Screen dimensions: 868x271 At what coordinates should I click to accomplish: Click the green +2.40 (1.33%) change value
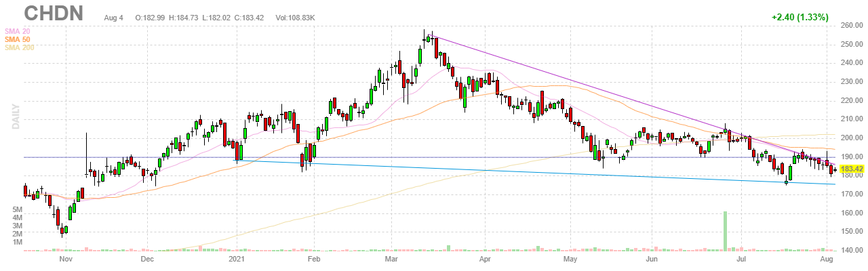click(x=799, y=17)
